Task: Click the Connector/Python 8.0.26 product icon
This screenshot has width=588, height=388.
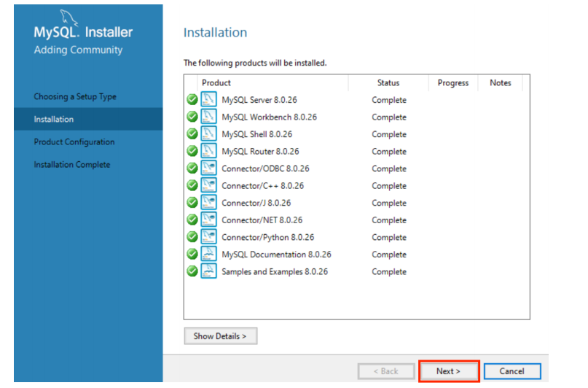Action: [x=208, y=237]
